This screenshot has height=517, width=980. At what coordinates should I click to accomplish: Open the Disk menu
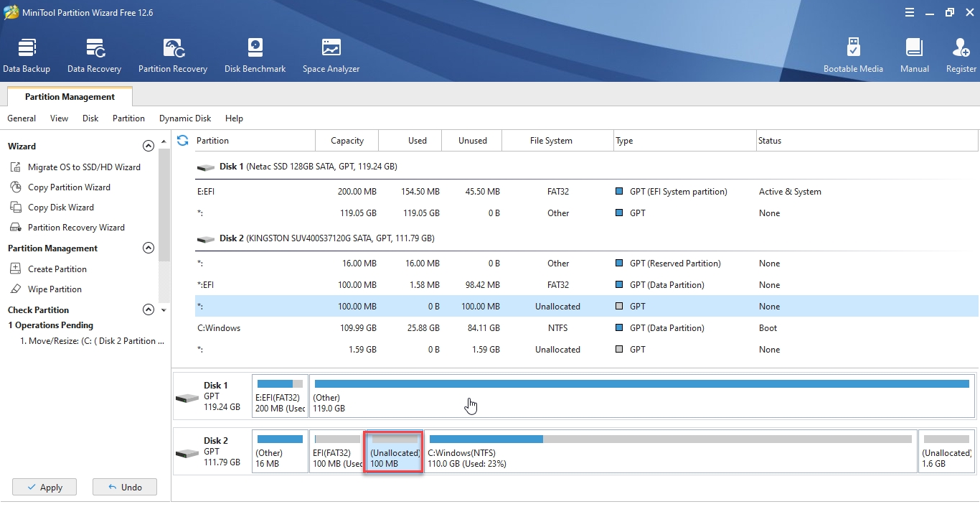coord(90,118)
